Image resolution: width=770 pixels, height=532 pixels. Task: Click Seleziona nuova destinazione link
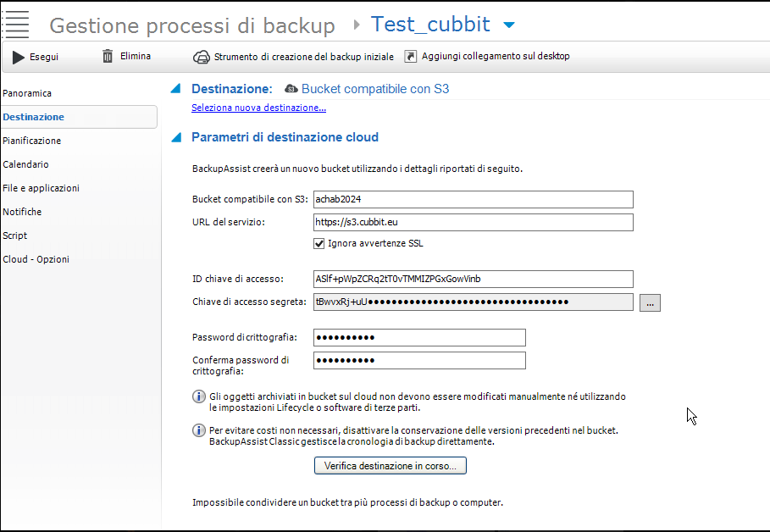point(258,108)
